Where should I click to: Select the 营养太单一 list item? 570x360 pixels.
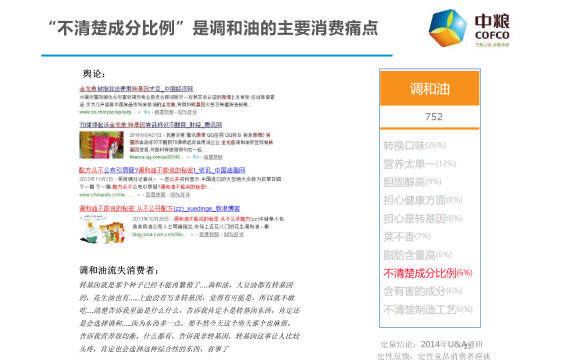pyautogui.click(x=420, y=164)
